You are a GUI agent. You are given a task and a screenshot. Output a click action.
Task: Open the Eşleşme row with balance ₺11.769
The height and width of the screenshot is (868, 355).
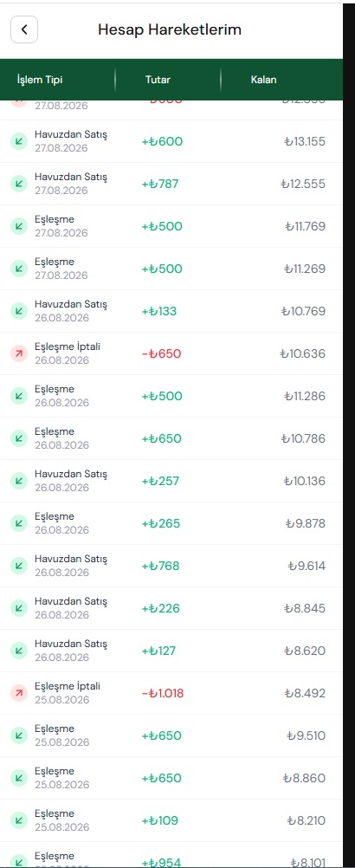click(x=171, y=226)
